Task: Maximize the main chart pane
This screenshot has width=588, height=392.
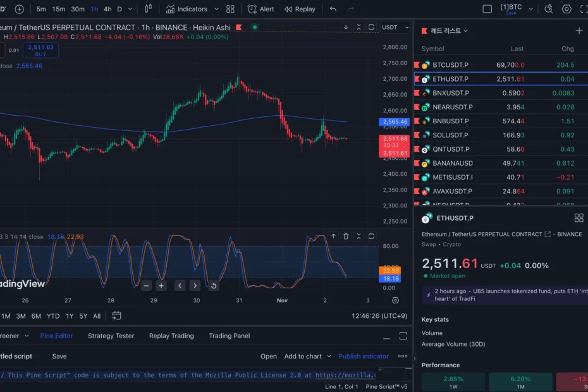Action: (x=371, y=27)
